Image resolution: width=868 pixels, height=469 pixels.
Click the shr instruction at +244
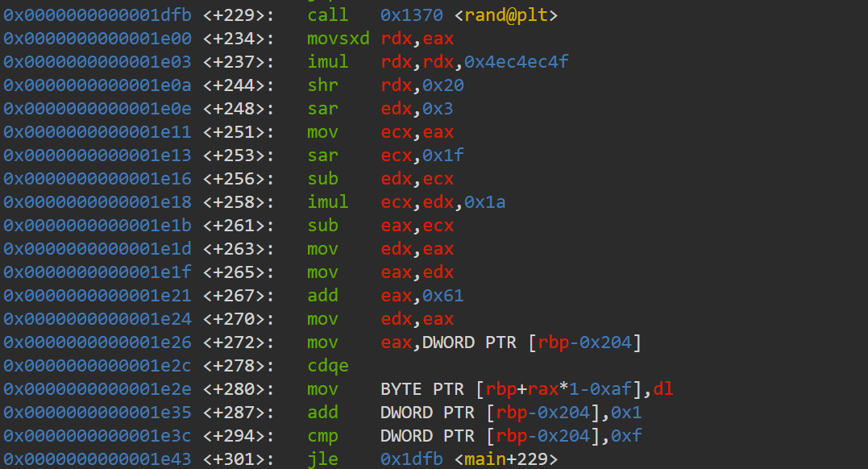point(322,85)
